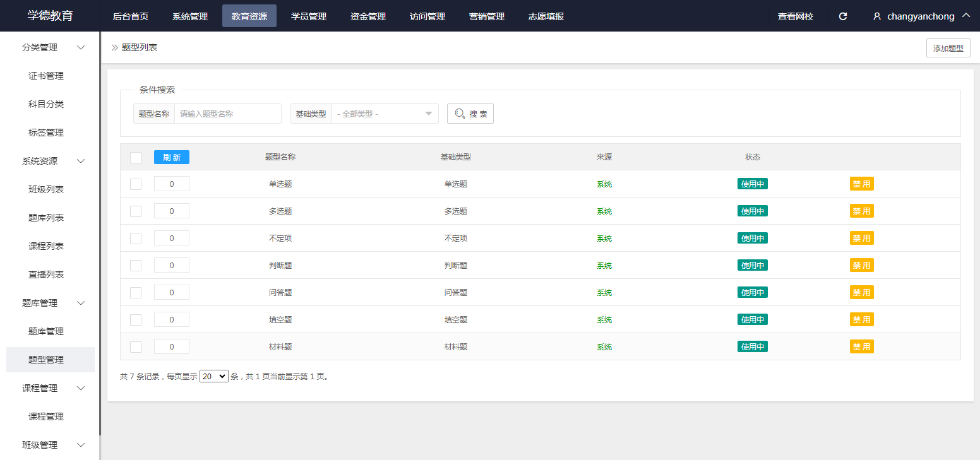Open 题库列表 in the sidebar

(x=46, y=218)
